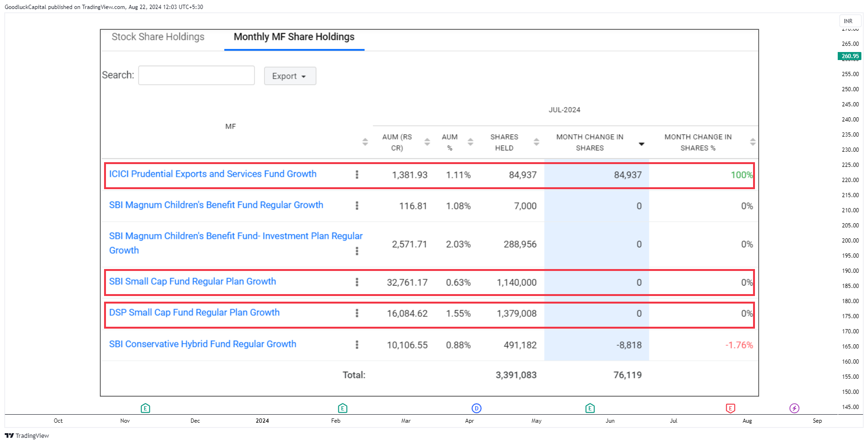
Task: Click the JUL-2024 column group header
Action: pyautogui.click(x=564, y=110)
